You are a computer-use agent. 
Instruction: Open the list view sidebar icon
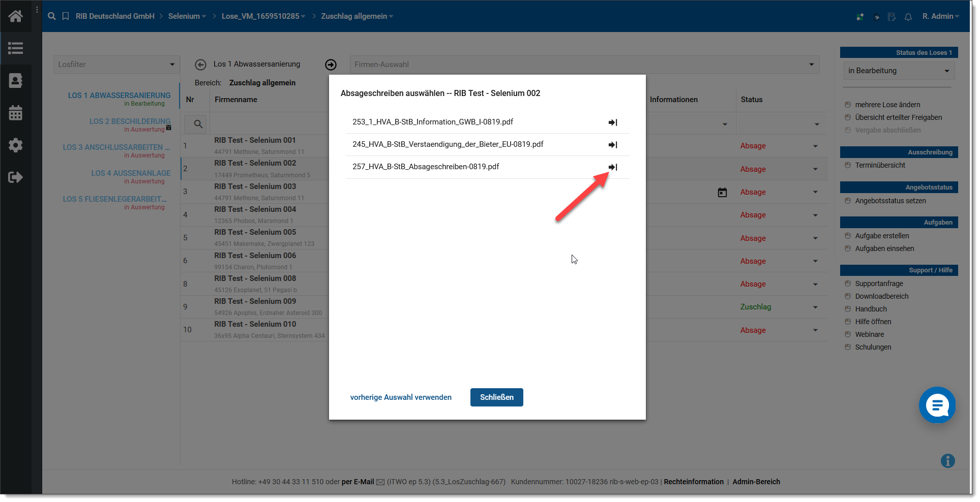pos(15,48)
